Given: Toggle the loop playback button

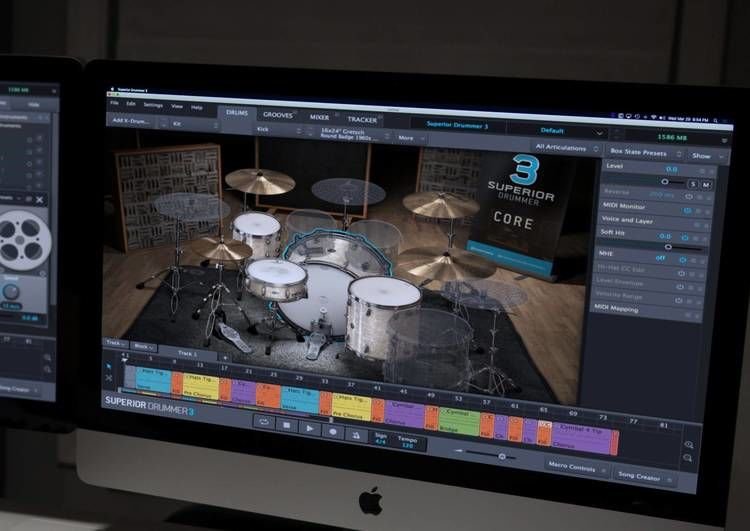Looking at the screenshot, I should (x=264, y=422).
